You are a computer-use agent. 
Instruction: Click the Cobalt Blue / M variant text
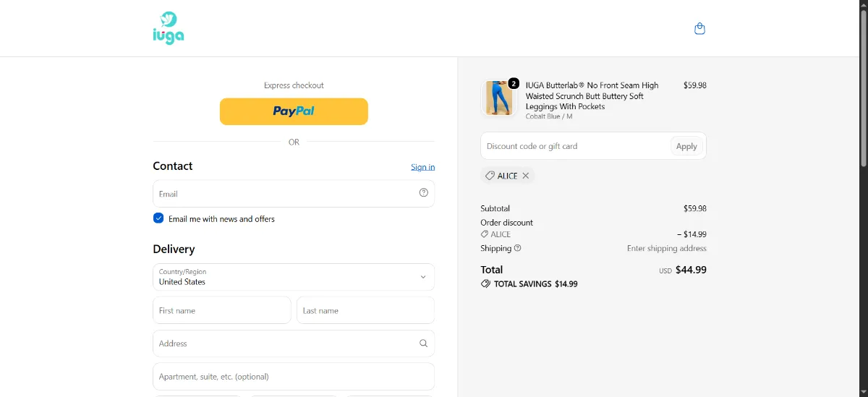coord(549,116)
